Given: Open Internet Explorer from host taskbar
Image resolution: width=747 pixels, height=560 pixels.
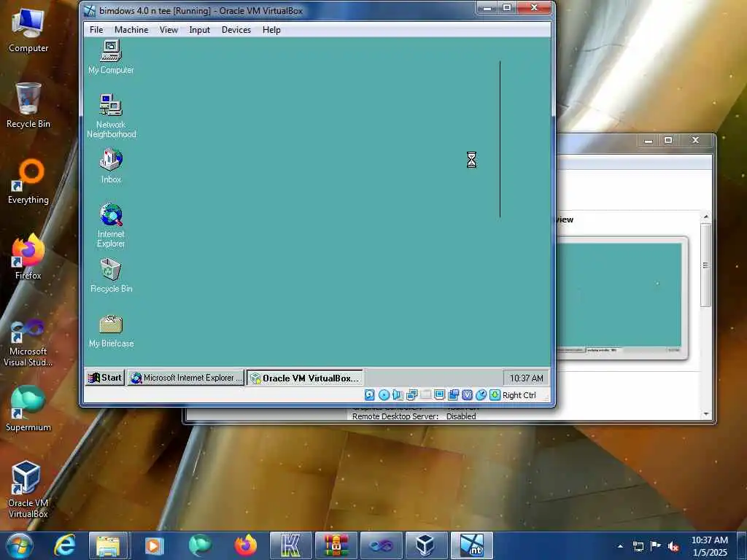Looking at the screenshot, I should tap(65, 545).
